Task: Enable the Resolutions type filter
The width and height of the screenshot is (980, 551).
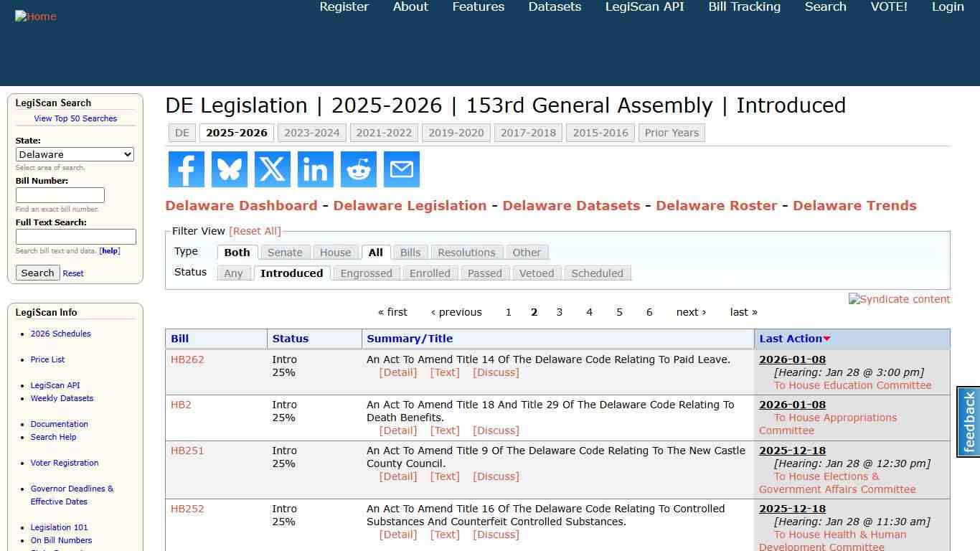Action: 466,252
